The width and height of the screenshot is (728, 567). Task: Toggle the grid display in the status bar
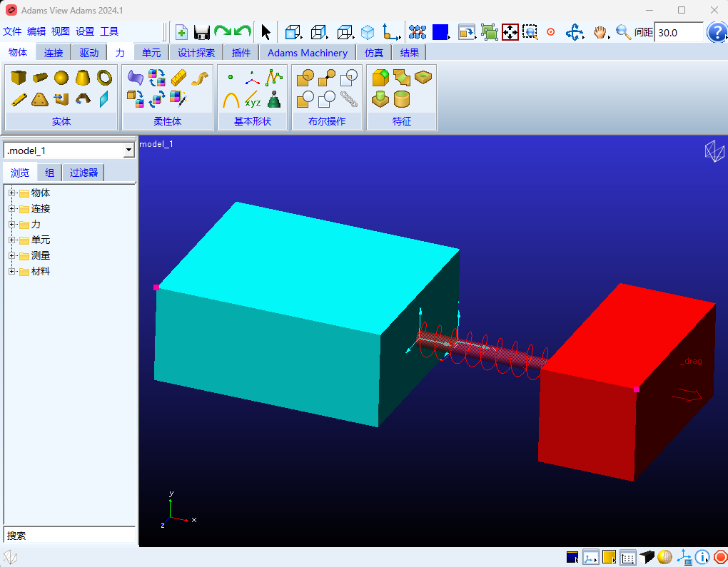click(627, 557)
